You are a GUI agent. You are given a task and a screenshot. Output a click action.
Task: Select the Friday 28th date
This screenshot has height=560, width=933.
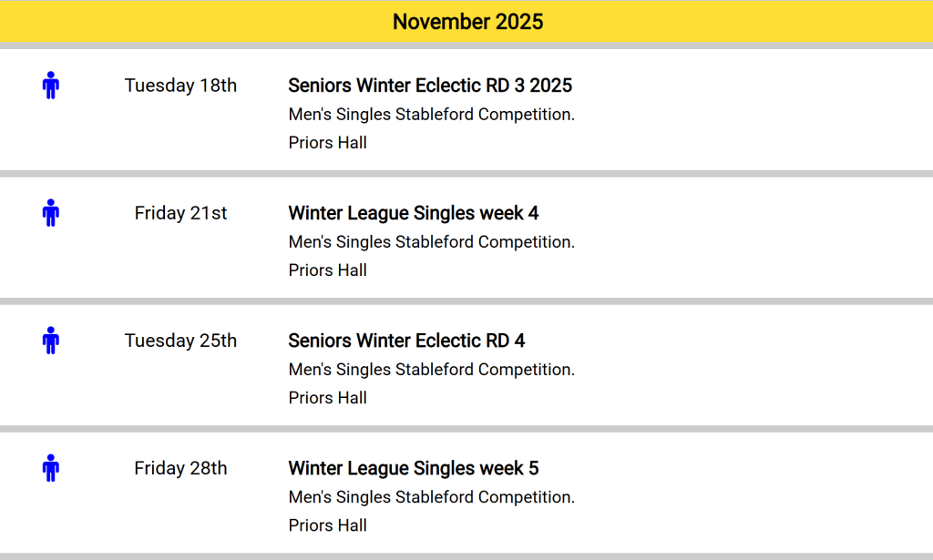(180, 468)
